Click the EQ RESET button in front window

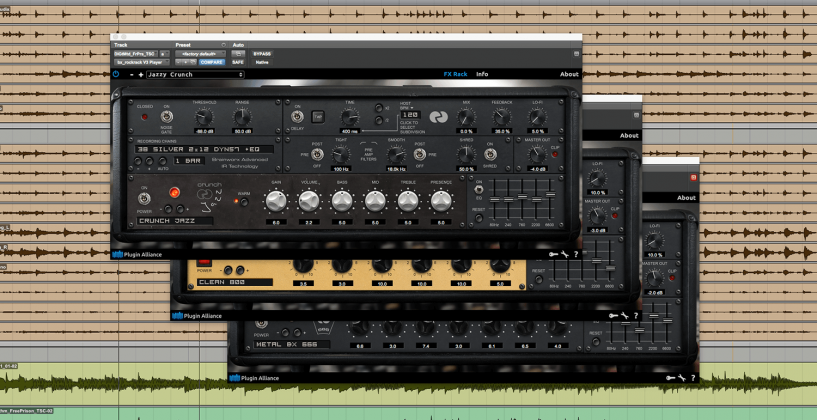[x=479, y=218]
